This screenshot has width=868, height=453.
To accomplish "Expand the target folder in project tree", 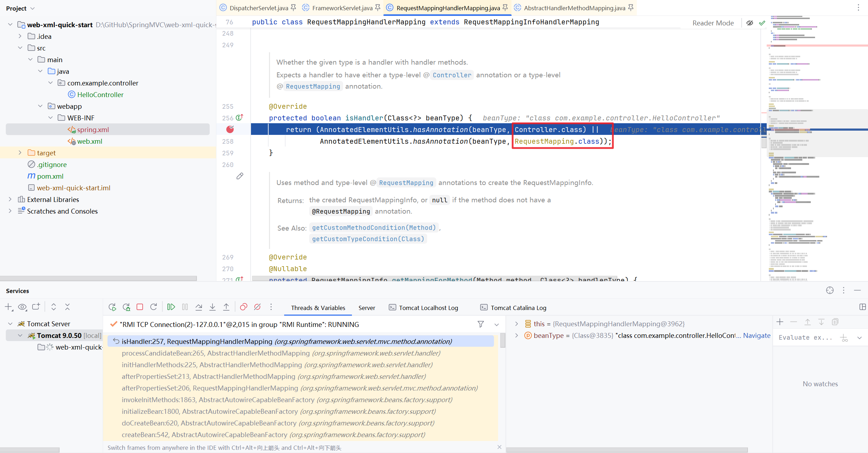I will tap(20, 153).
